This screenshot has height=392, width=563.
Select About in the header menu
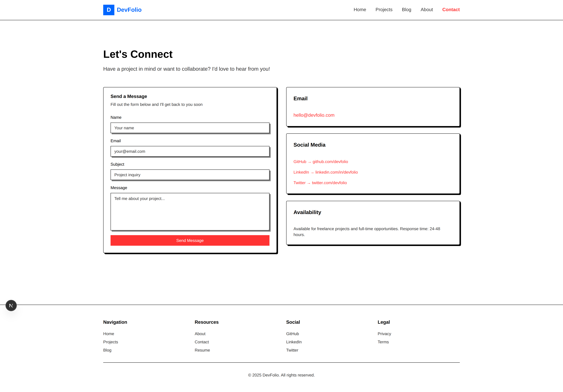click(426, 10)
